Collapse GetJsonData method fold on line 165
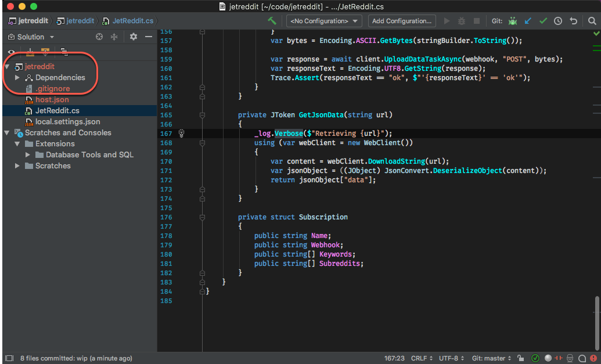 pos(202,115)
